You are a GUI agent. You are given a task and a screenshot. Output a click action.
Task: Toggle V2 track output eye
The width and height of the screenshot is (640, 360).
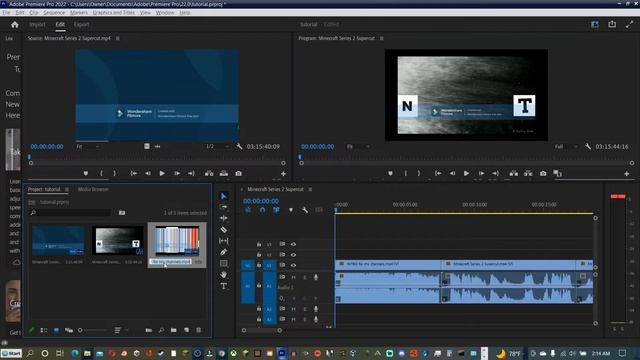pyautogui.click(x=293, y=255)
